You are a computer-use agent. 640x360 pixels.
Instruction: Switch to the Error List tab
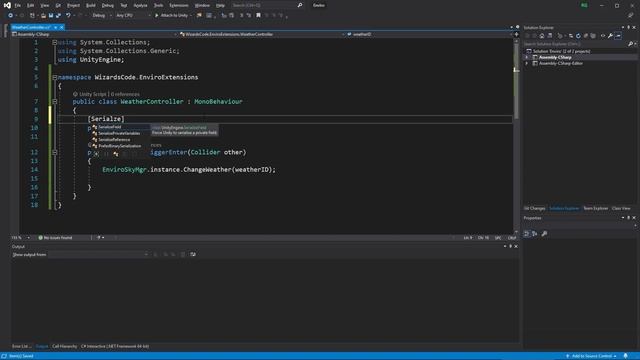click(x=21, y=347)
